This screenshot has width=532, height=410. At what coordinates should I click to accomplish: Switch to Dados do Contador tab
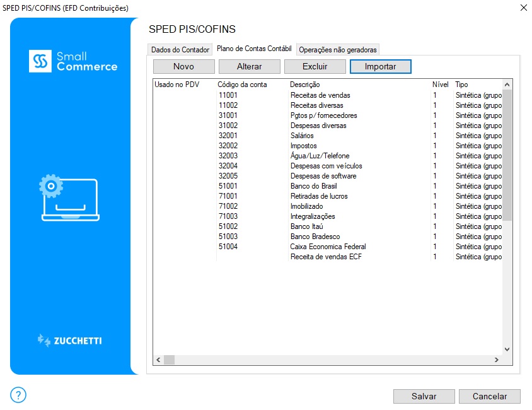coord(180,50)
